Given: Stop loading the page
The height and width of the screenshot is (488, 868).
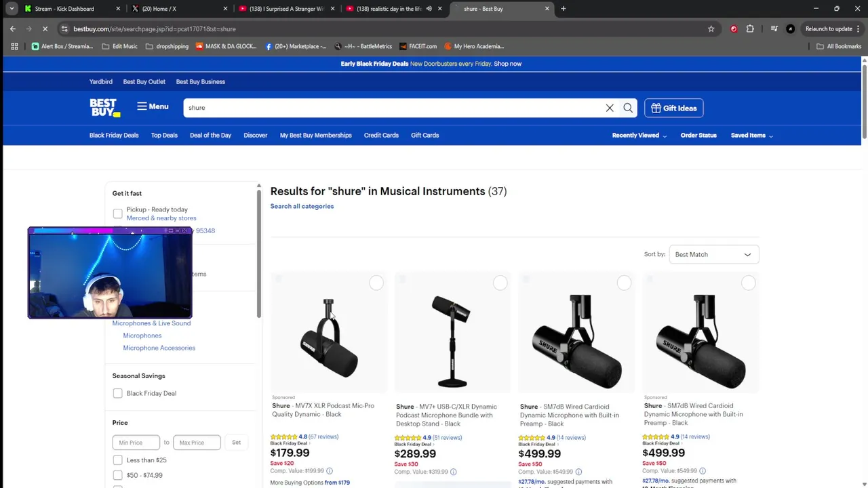Looking at the screenshot, I should pyautogui.click(x=44, y=28).
